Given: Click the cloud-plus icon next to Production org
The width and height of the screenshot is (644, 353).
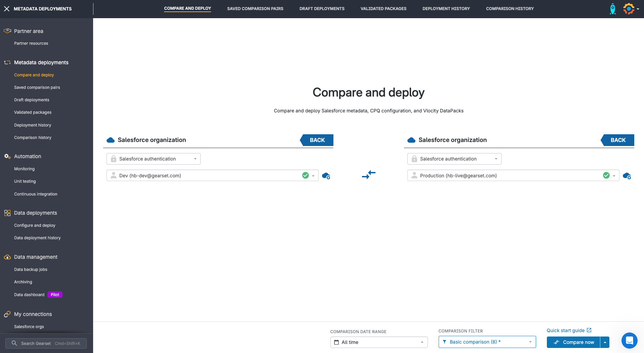Looking at the screenshot, I should pyautogui.click(x=627, y=176).
